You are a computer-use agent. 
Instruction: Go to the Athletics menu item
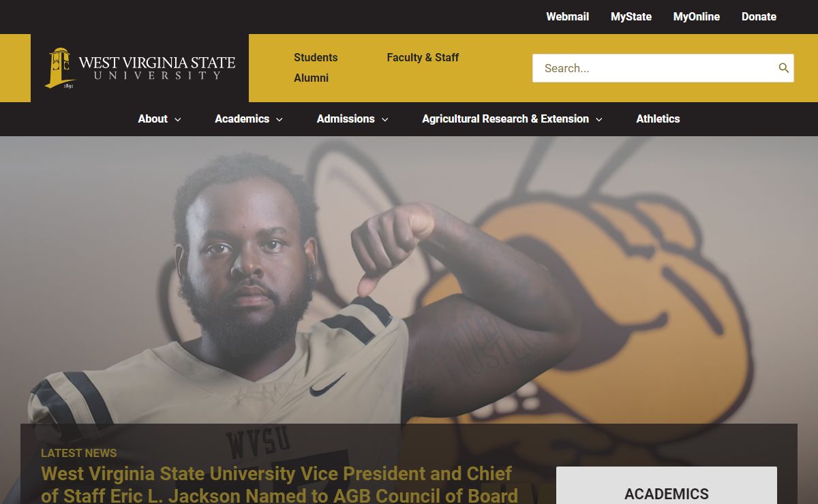[x=658, y=119]
